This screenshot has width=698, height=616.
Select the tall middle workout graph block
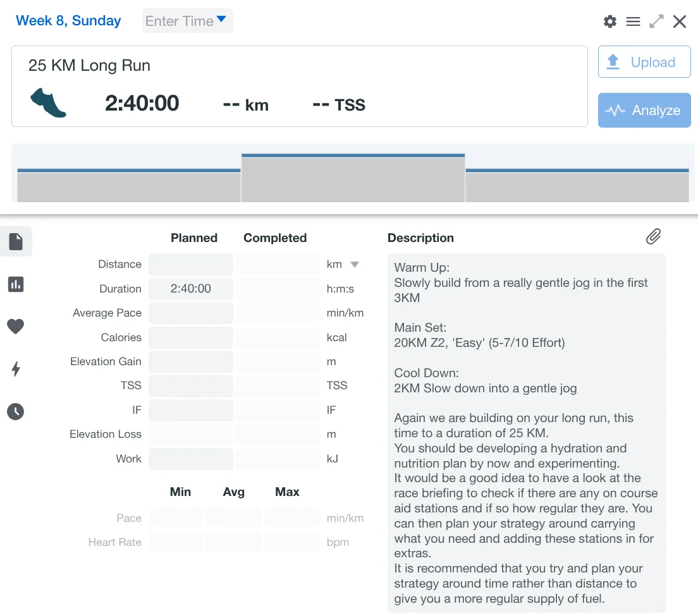coord(353,179)
